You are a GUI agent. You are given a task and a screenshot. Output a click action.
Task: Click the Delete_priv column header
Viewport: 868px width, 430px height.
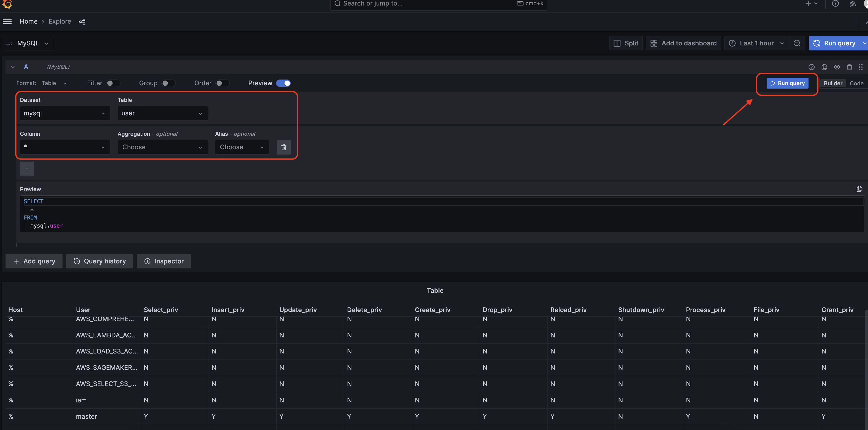(364, 310)
